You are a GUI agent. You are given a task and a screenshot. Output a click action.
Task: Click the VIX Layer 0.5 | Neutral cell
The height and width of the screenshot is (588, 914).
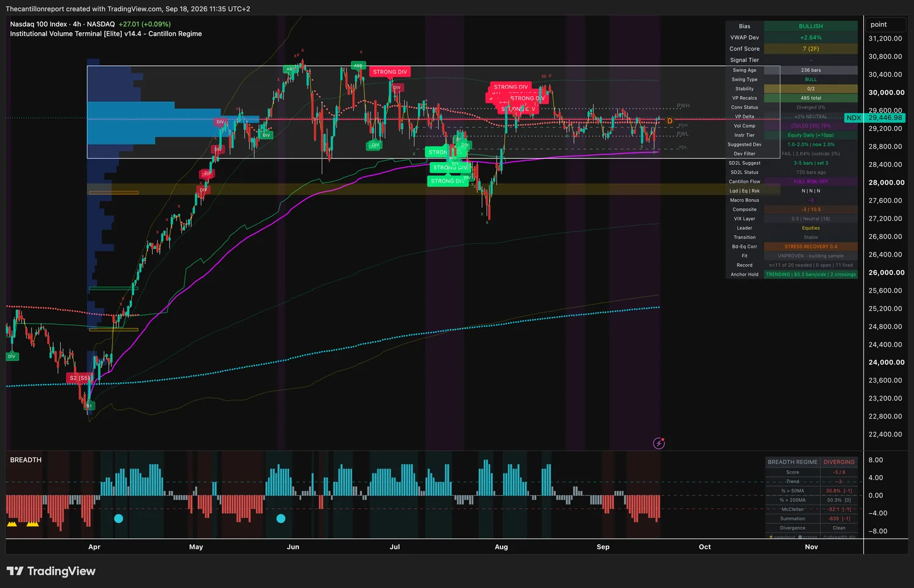pyautogui.click(x=811, y=219)
